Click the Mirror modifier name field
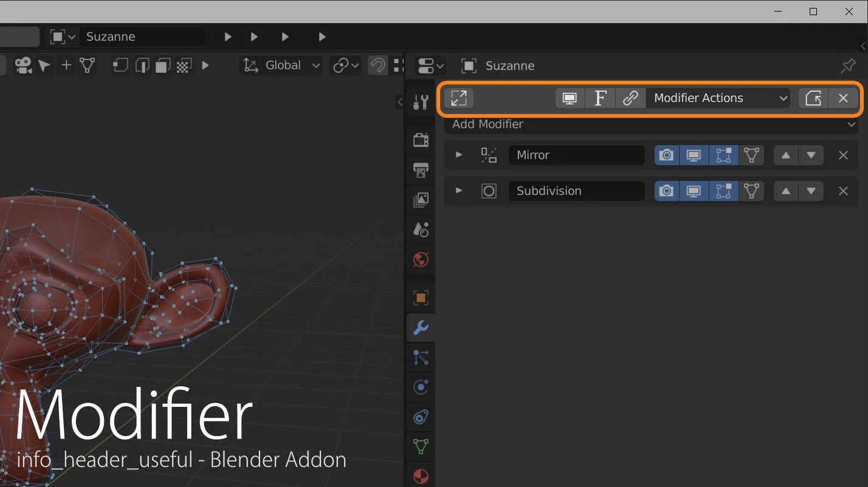This screenshot has width=868, height=487. [x=576, y=155]
